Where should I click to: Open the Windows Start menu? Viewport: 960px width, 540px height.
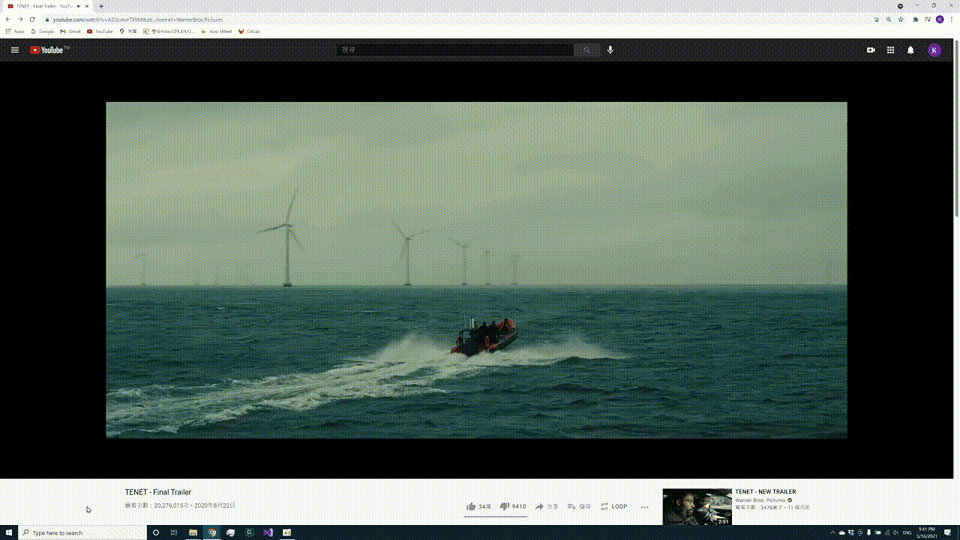click(9, 533)
